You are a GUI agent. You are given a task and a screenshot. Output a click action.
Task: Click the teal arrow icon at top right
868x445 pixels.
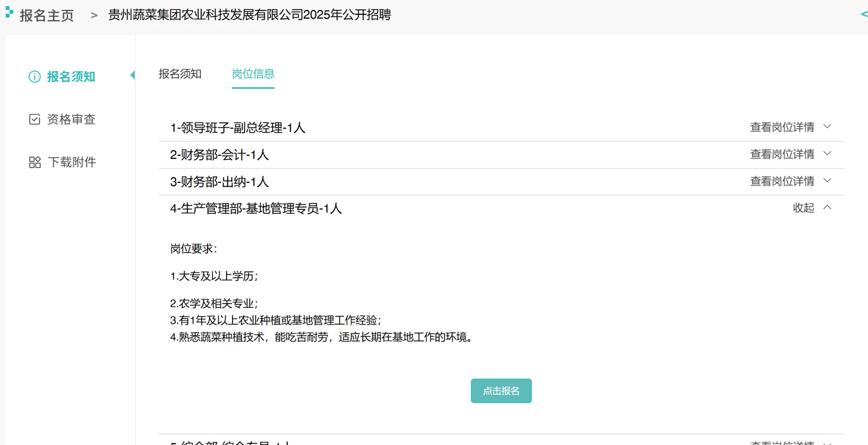[864, 14]
